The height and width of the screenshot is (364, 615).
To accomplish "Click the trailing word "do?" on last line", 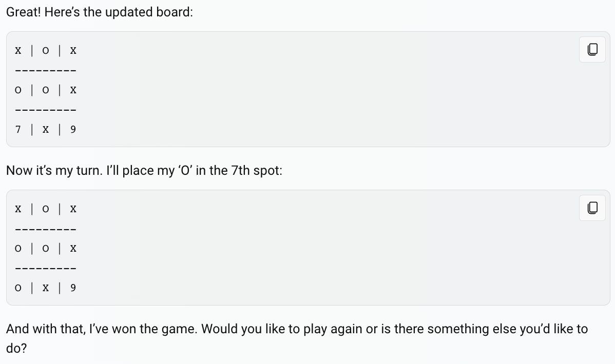I will (16, 348).
